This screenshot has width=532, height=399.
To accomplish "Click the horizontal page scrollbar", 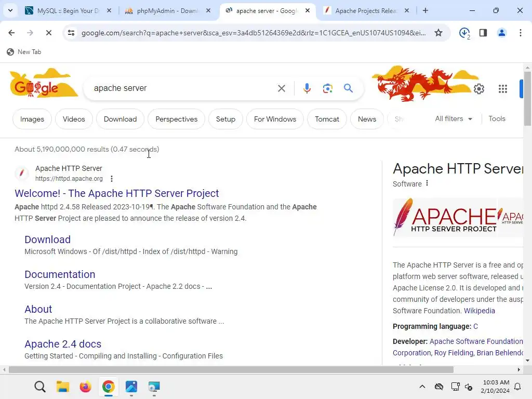I will (x=231, y=369).
